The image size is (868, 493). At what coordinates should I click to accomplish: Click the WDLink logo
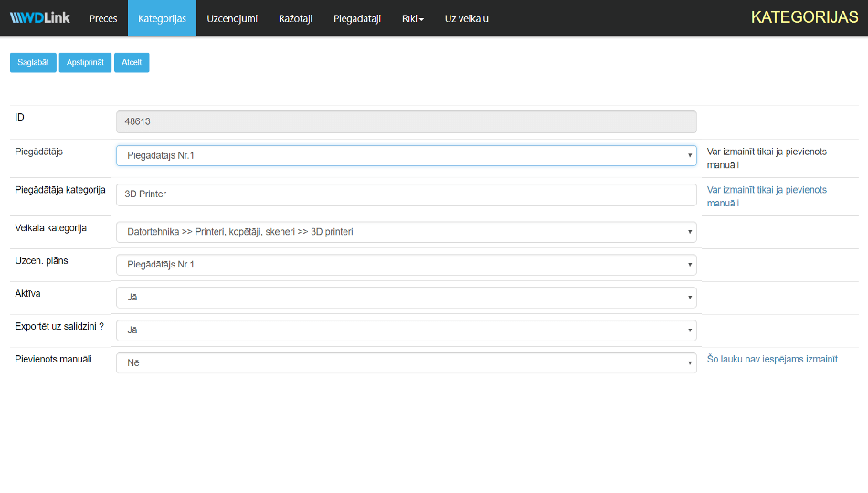(x=40, y=18)
